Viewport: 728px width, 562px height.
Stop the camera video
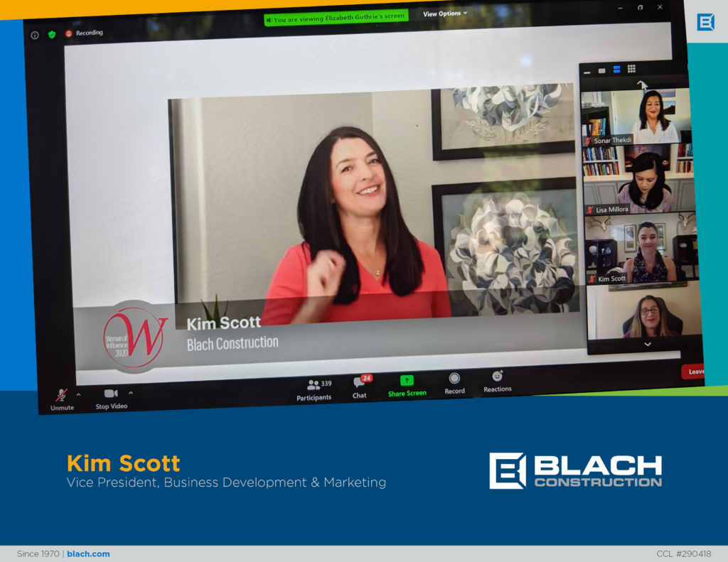point(112,399)
